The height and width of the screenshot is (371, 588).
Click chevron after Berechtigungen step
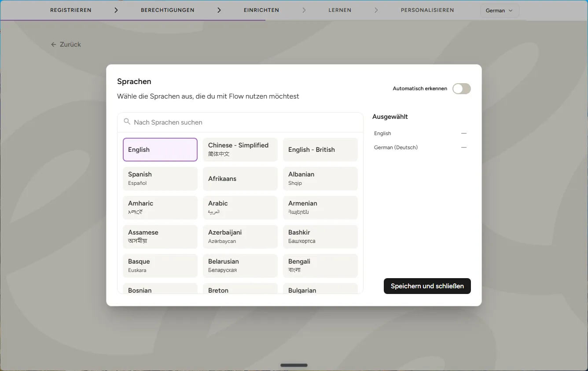pos(219,10)
